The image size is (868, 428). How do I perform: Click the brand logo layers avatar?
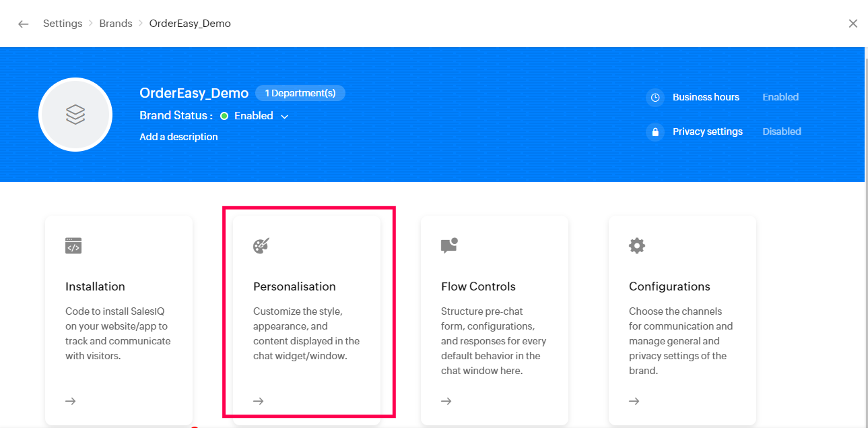click(75, 115)
